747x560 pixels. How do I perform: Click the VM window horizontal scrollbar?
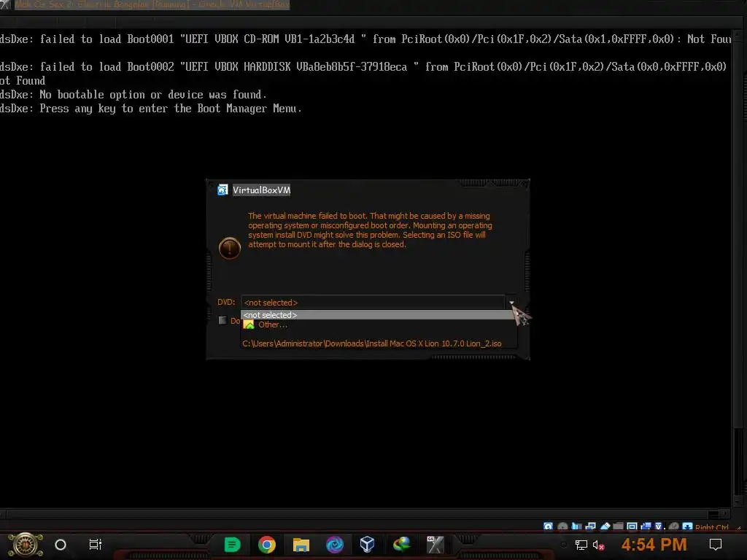tap(365, 514)
